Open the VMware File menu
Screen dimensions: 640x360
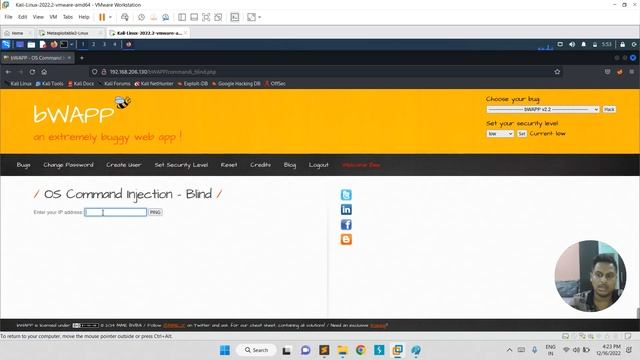(x=9, y=17)
